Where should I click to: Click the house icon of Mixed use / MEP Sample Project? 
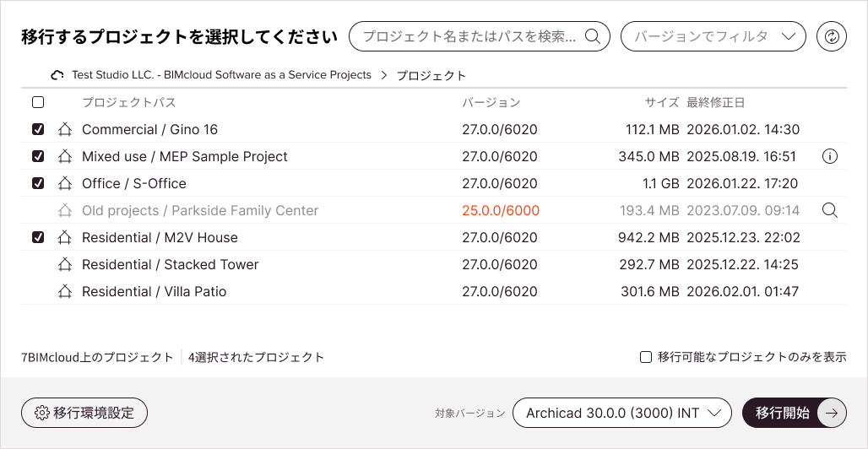tap(65, 157)
